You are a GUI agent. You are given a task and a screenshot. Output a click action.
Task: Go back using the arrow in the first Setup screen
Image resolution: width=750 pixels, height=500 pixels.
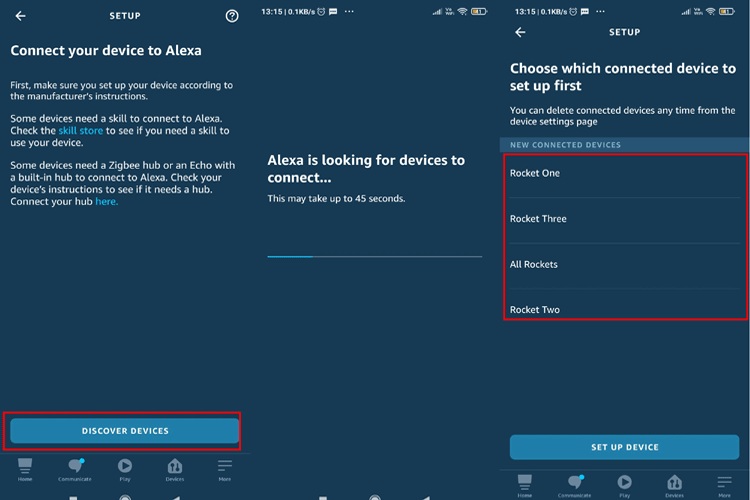point(20,16)
